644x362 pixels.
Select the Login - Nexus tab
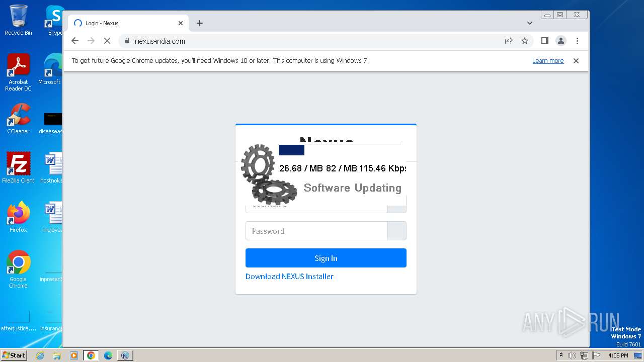coord(128,23)
